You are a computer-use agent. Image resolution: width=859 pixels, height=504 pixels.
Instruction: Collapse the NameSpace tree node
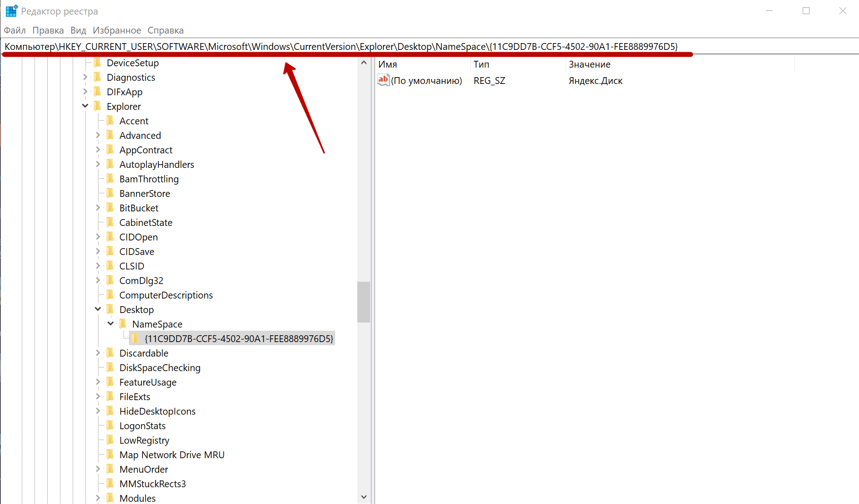(110, 323)
